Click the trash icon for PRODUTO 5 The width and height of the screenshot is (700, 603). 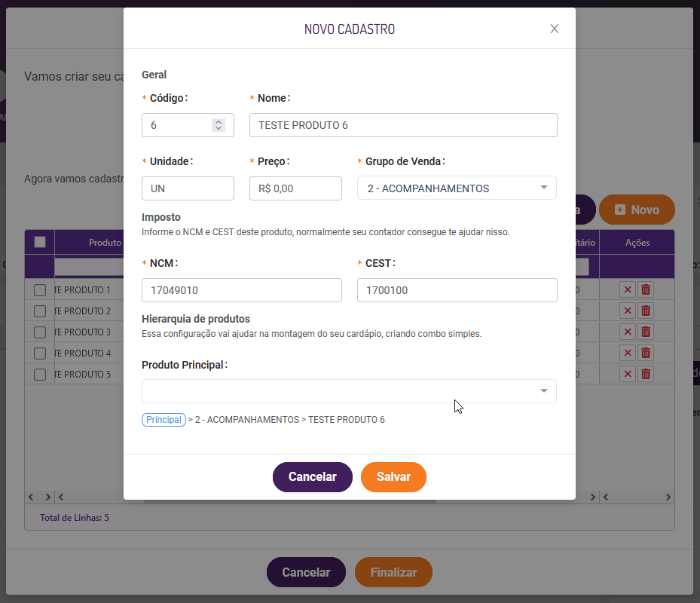click(x=646, y=375)
